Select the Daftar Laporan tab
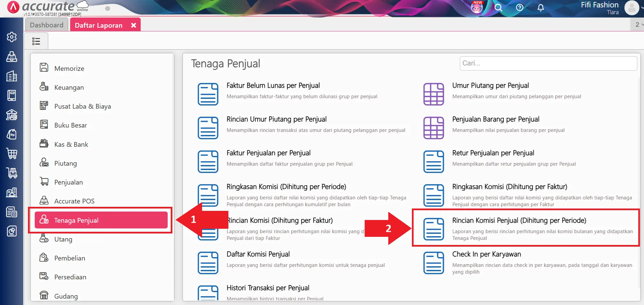 coord(98,25)
